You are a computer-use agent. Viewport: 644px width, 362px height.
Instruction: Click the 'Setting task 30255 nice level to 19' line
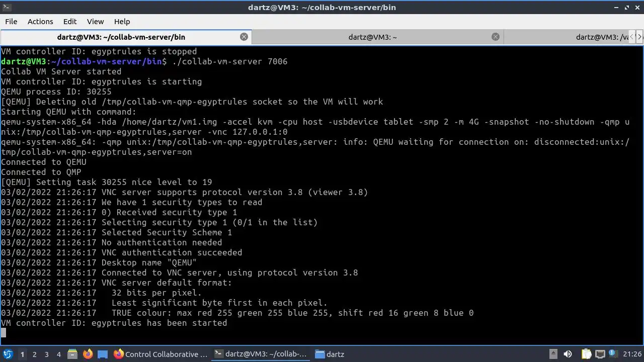(107, 182)
